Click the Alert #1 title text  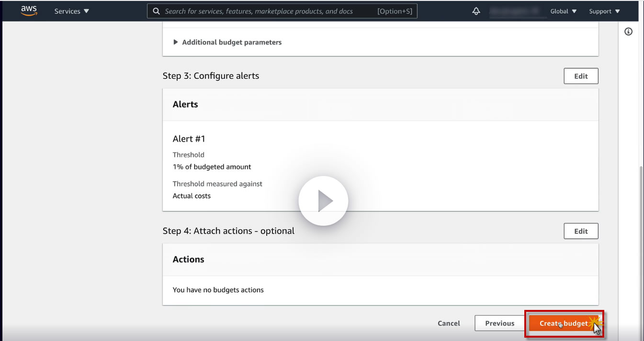pyautogui.click(x=189, y=139)
